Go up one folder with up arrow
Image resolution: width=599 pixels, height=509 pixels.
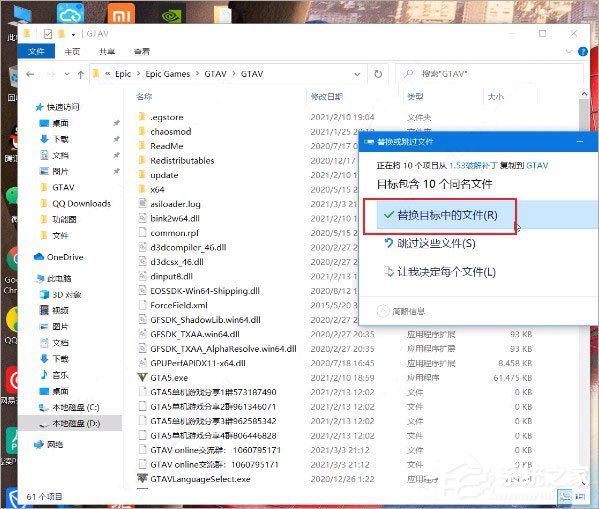point(81,75)
